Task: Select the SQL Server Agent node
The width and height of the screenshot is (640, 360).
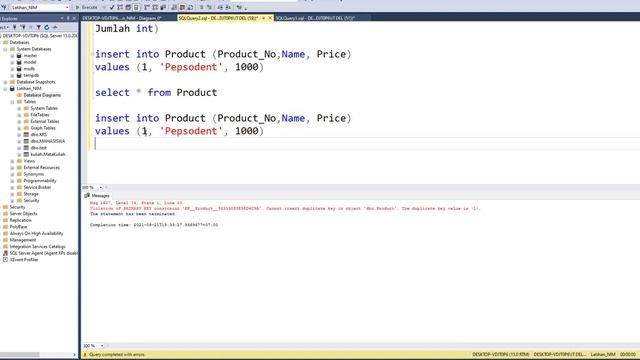Action: [x=43, y=253]
